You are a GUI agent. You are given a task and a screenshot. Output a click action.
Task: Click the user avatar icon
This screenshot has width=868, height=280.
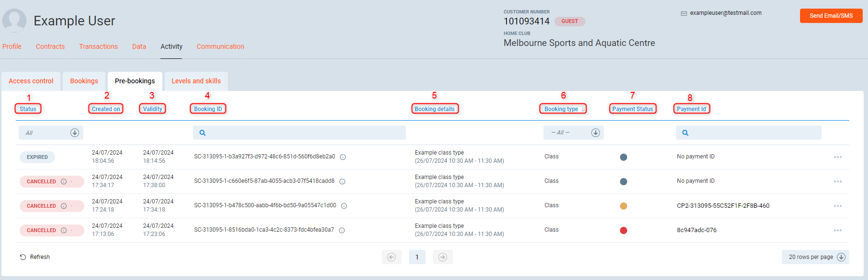[14, 21]
